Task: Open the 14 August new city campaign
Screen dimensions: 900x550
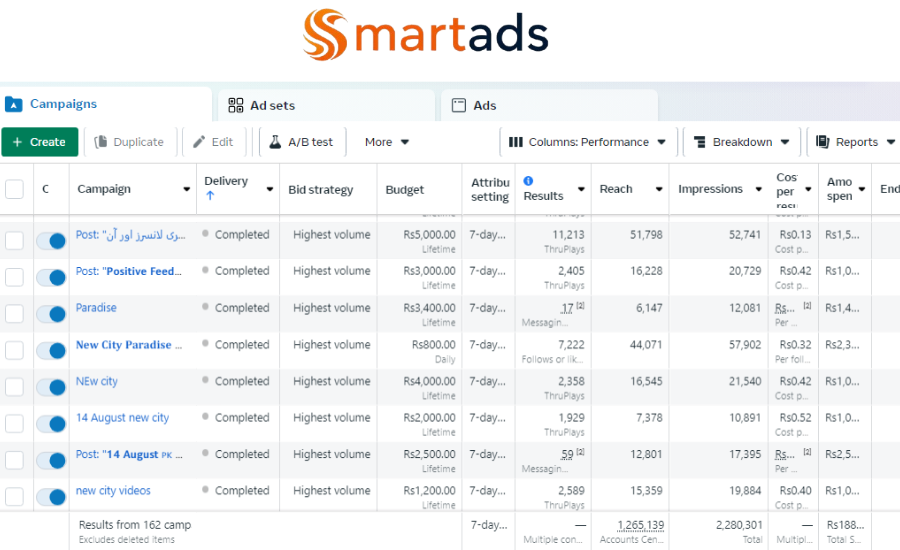Action: tap(122, 418)
